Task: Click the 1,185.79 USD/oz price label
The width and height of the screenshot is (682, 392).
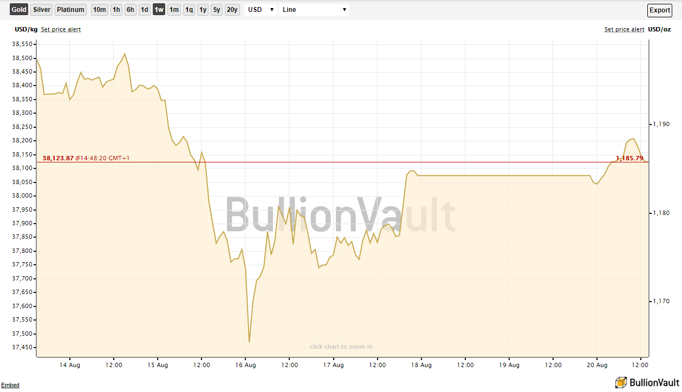Action: coord(629,158)
